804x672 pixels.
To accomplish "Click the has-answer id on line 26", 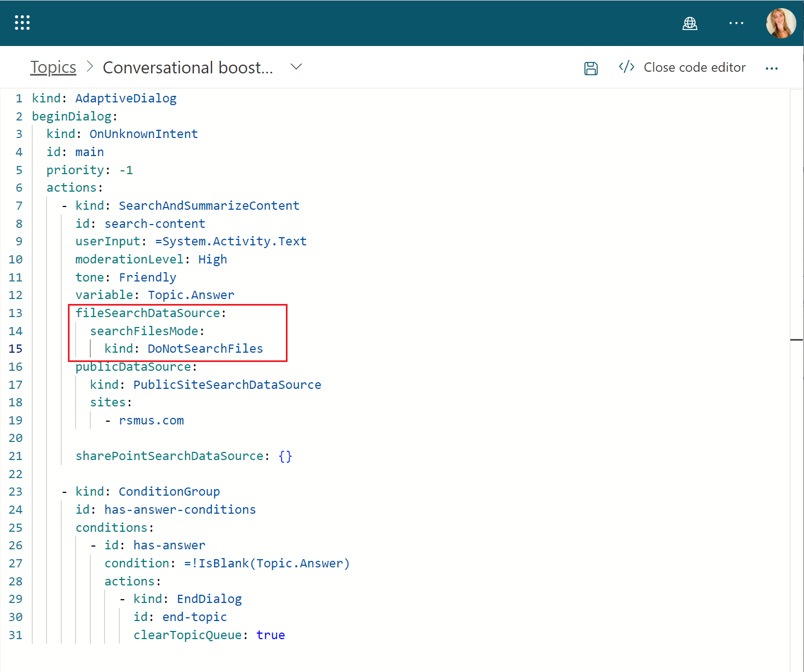I will pos(169,545).
